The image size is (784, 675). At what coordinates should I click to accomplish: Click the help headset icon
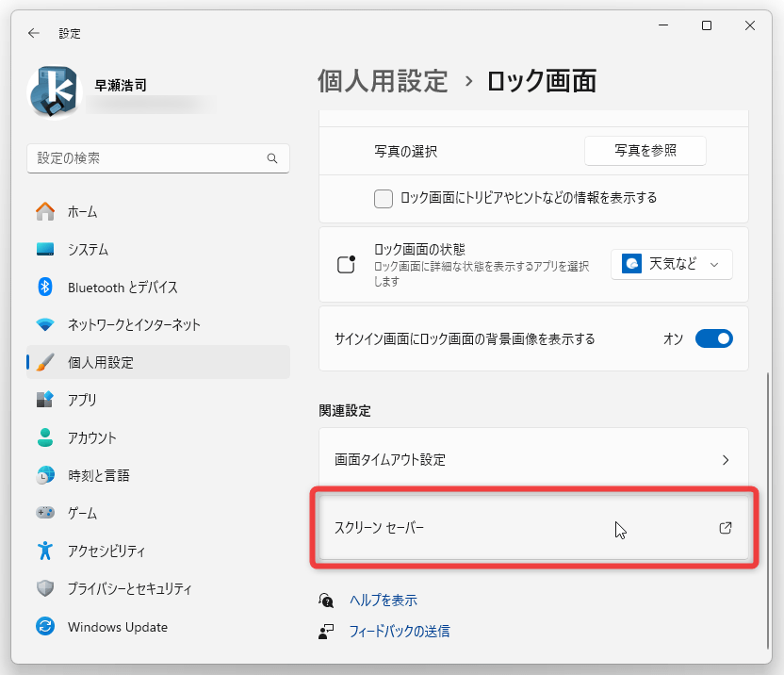pyautogui.click(x=326, y=600)
